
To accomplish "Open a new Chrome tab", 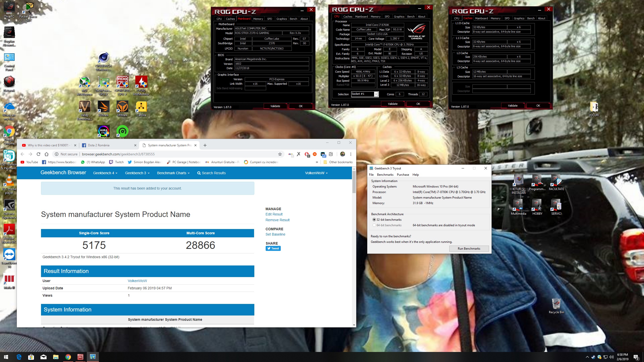I will [205, 145].
